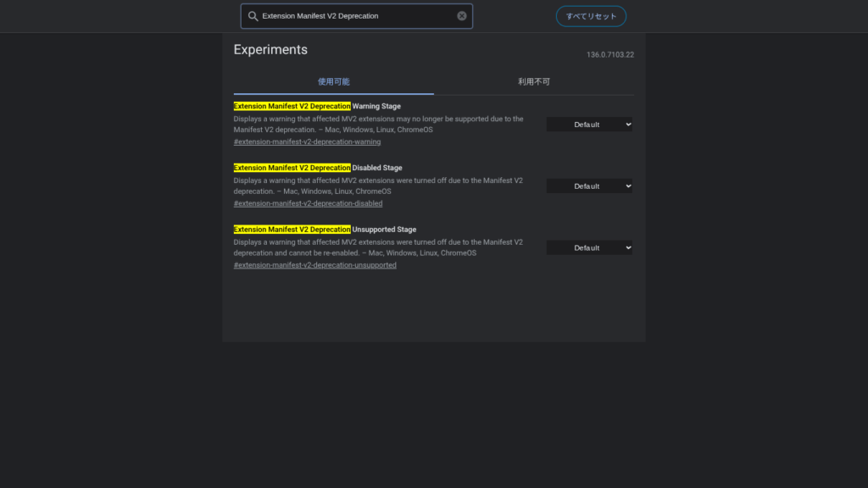Click the Warning Stage description text
The image size is (868, 488).
pos(378,125)
